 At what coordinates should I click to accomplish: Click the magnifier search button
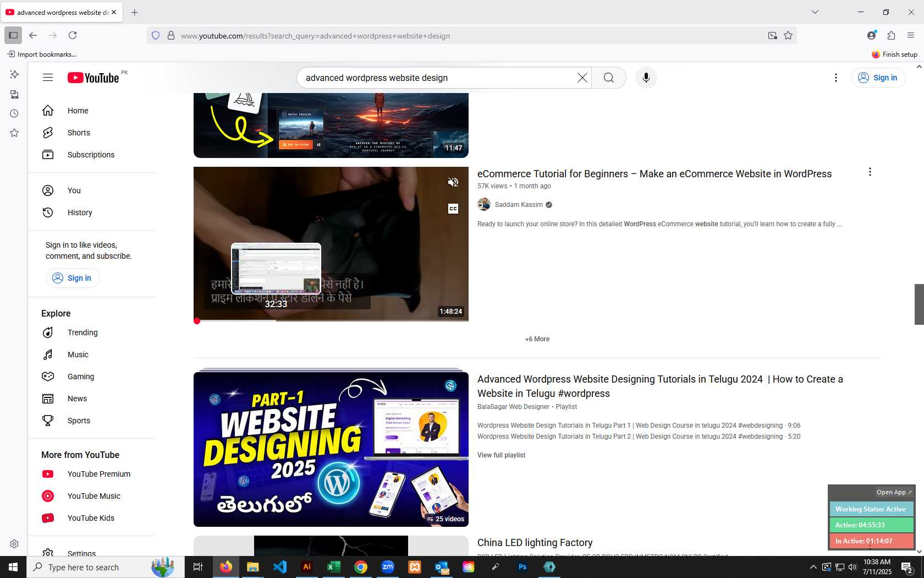pos(609,78)
